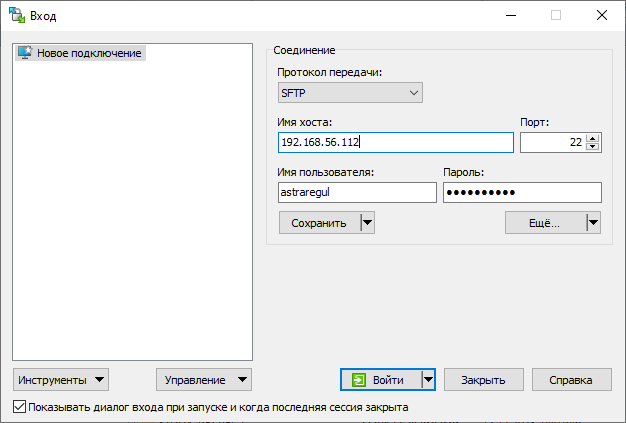Expand the Login button dropdown arrow
626x423 pixels.
coord(428,380)
